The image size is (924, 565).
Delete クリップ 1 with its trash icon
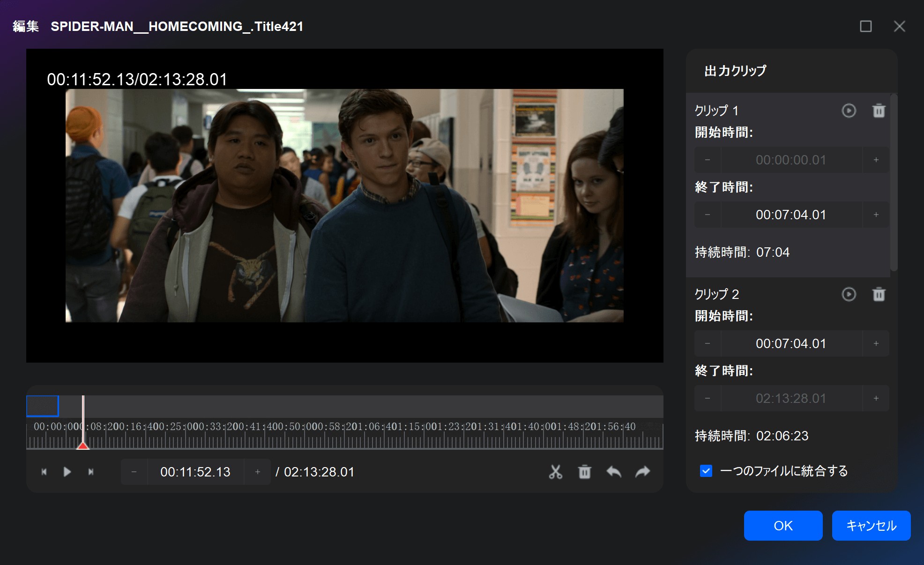879,111
